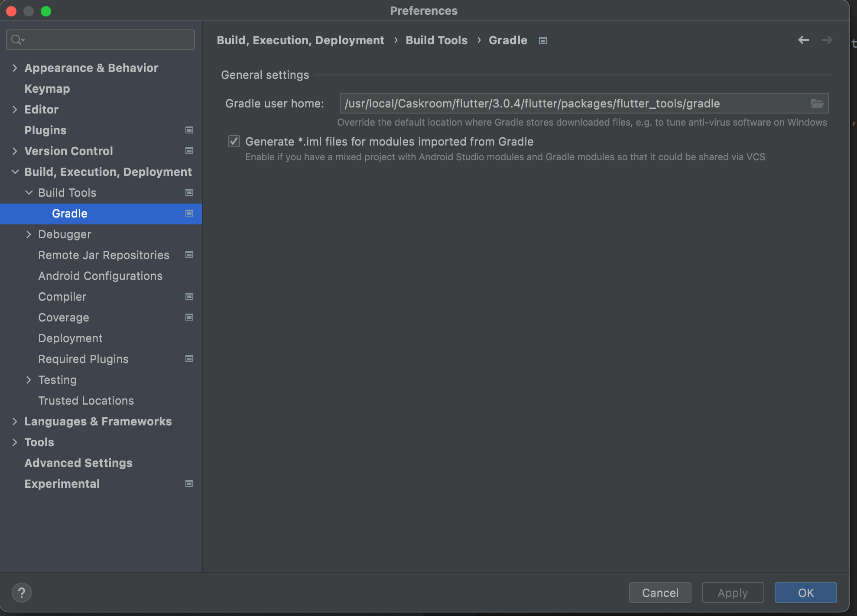Click the settings sync icon next to Build Tools

point(189,192)
